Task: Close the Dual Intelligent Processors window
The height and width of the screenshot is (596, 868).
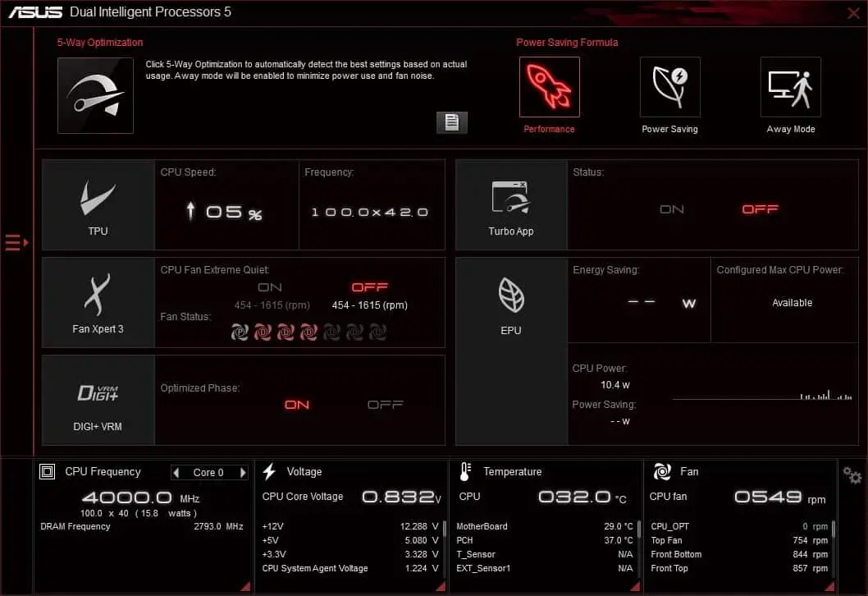Action: [853, 13]
